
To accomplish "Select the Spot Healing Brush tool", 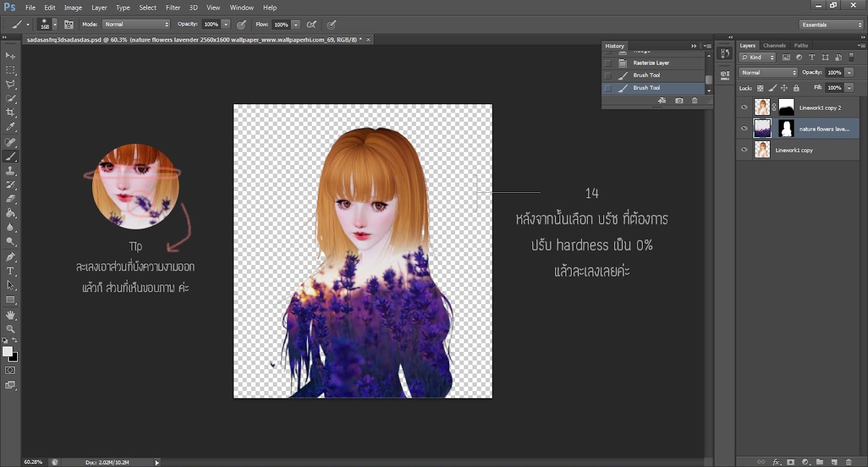I will coord(10,142).
